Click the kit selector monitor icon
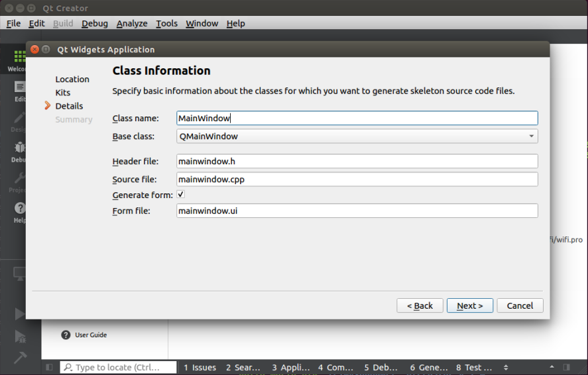The height and width of the screenshot is (375, 588). (x=20, y=273)
